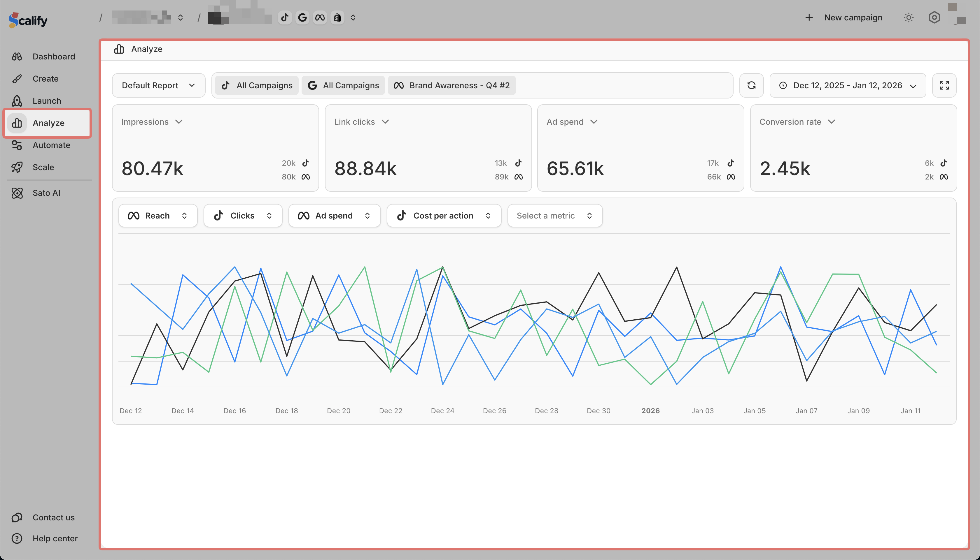Image resolution: width=980 pixels, height=560 pixels.
Task: Expand the date range picker
Action: click(847, 85)
